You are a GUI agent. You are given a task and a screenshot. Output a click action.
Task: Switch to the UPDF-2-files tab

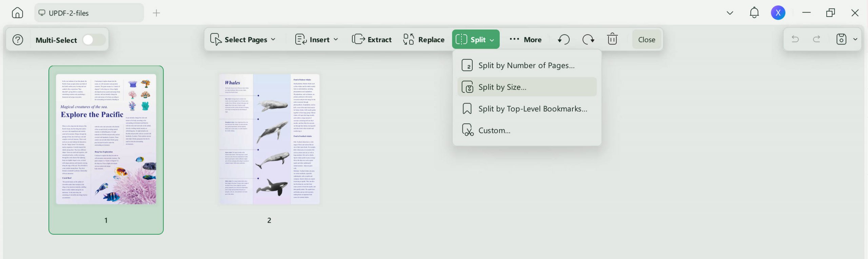(x=89, y=13)
